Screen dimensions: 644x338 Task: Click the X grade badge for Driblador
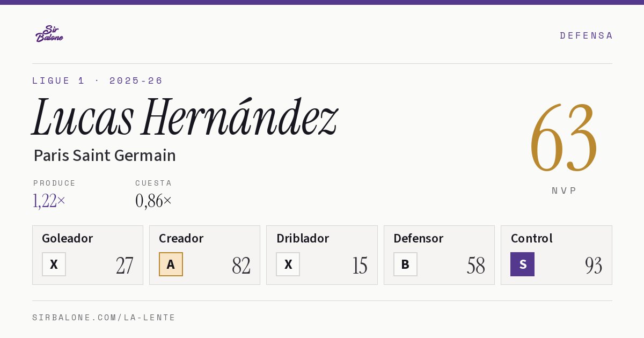(x=288, y=264)
